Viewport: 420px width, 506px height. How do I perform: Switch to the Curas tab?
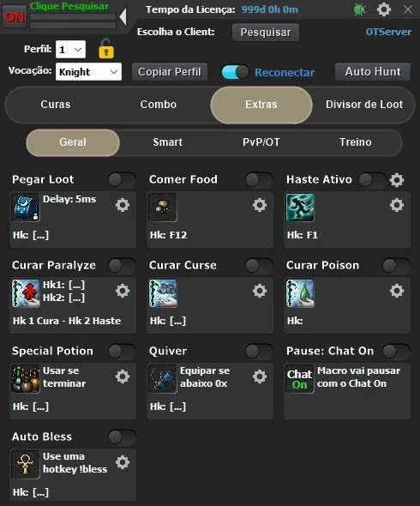tap(56, 105)
